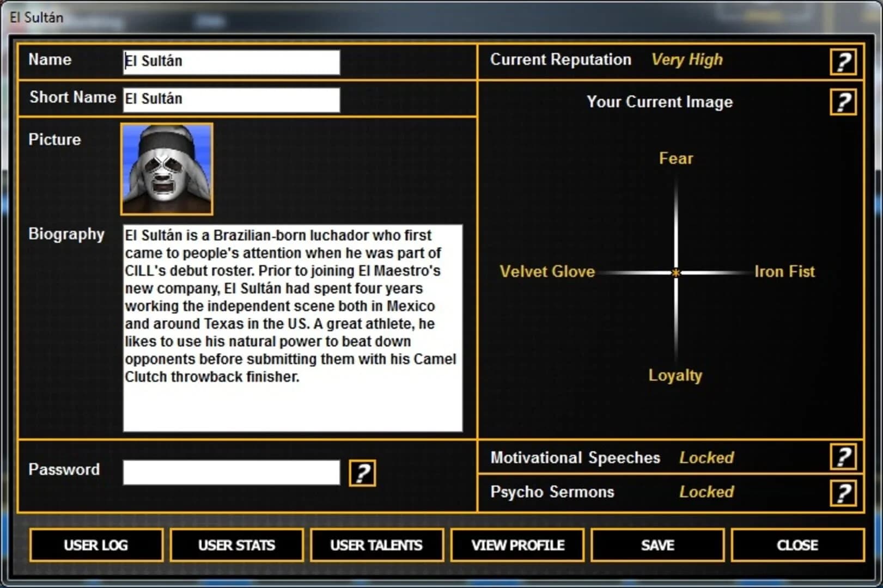Click the View Profile button
This screenshot has width=883, height=588.
(x=517, y=544)
